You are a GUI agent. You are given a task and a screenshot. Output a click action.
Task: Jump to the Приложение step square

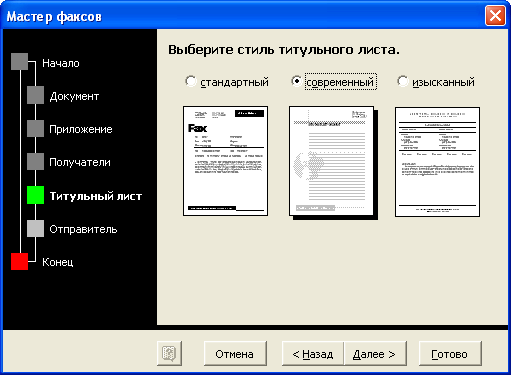(35, 128)
